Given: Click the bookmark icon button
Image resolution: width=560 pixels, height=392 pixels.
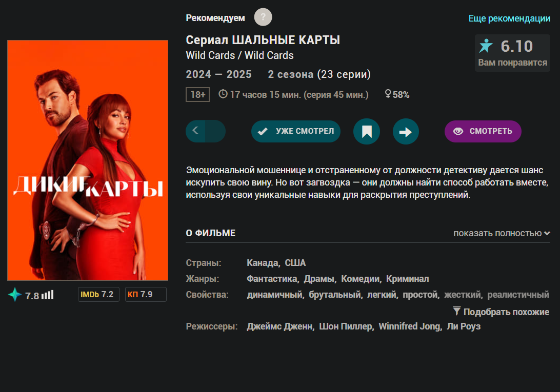Looking at the screenshot, I should pos(367,131).
